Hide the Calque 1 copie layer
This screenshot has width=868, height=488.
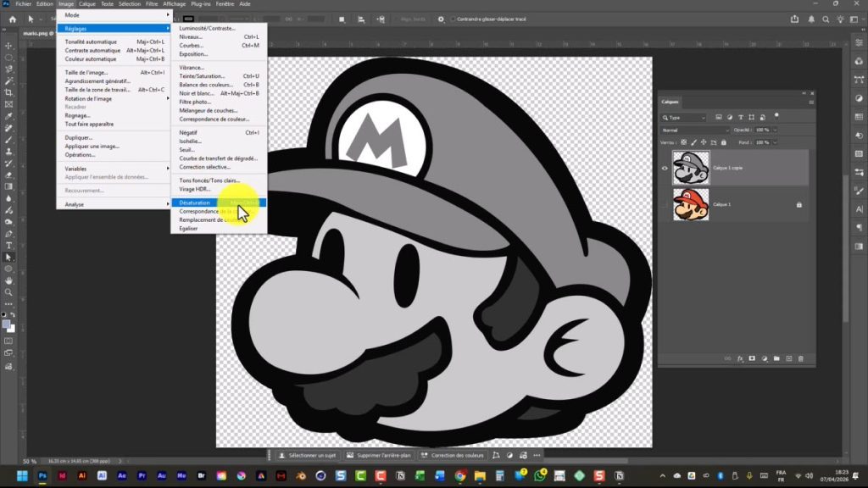tap(665, 168)
